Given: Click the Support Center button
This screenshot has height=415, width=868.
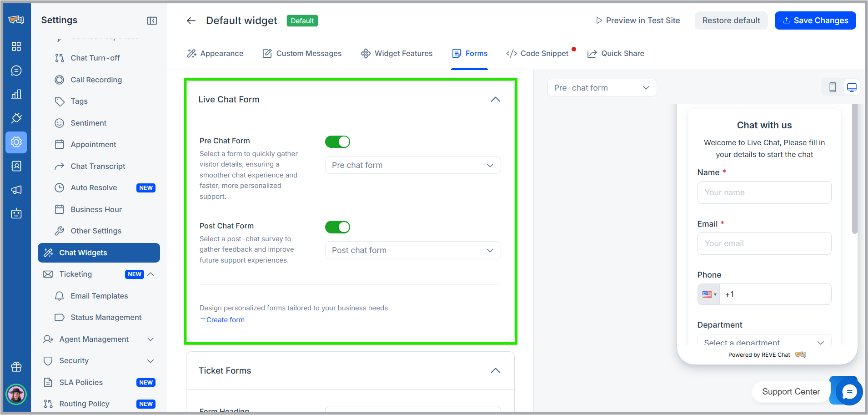Looking at the screenshot, I should [x=791, y=392].
